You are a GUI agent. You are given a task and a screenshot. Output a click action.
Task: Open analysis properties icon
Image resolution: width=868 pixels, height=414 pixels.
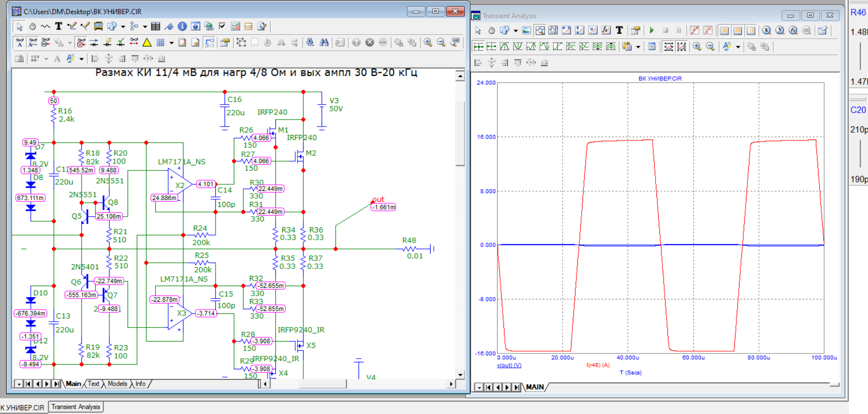[x=636, y=30]
